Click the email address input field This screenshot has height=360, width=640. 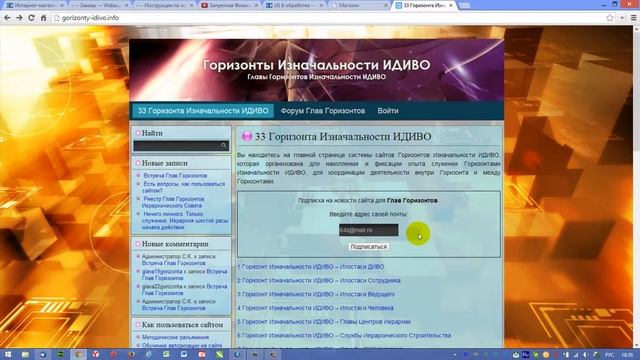pyautogui.click(x=369, y=230)
